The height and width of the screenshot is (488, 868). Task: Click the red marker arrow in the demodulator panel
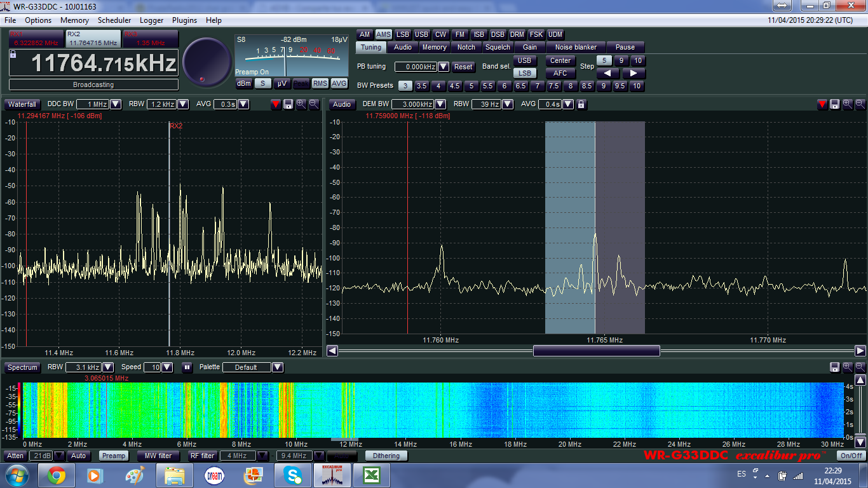pyautogui.click(x=822, y=104)
